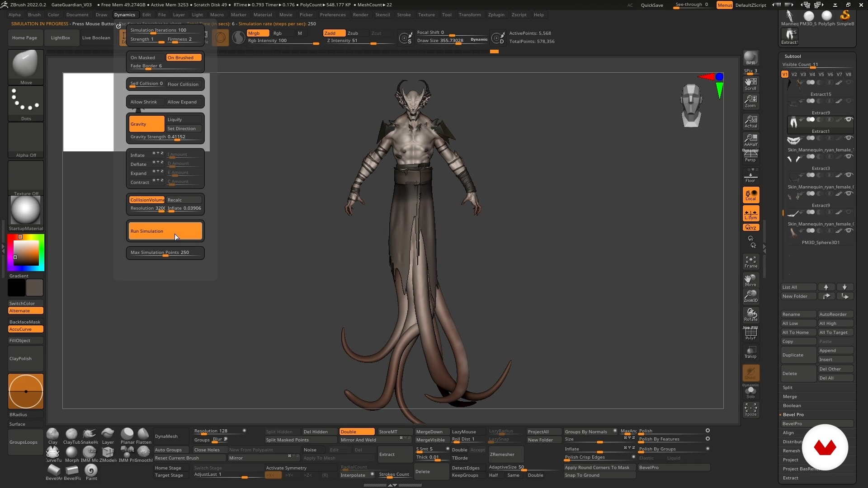Select the Zoom canvas tool

click(750, 101)
